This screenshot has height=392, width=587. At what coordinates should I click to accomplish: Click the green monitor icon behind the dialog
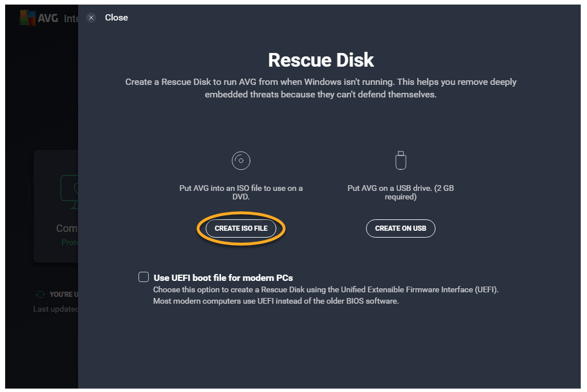[68, 189]
